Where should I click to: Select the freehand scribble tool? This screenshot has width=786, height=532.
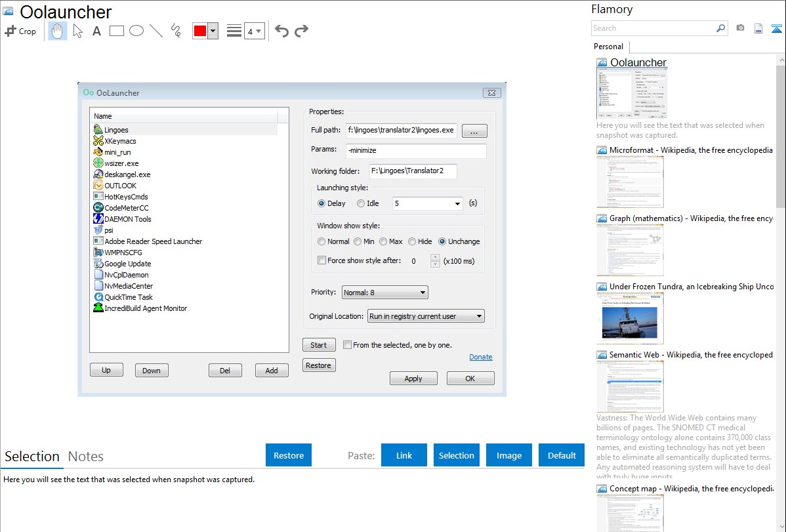(x=176, y=31)
